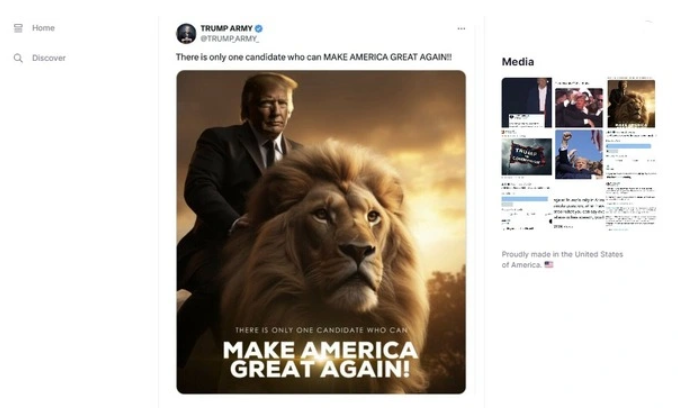Open the TRUMP ARMY profile avatar

coord(186,33)
